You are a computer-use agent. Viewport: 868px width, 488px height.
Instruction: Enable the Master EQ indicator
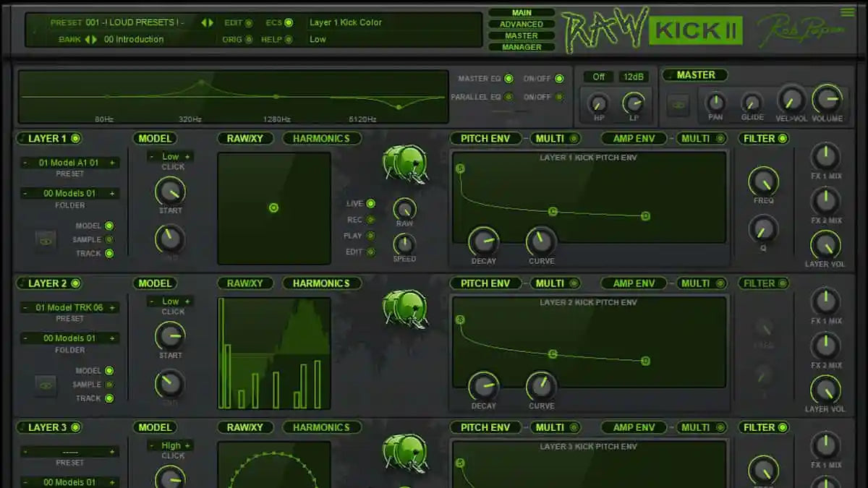tap(509, 79)
